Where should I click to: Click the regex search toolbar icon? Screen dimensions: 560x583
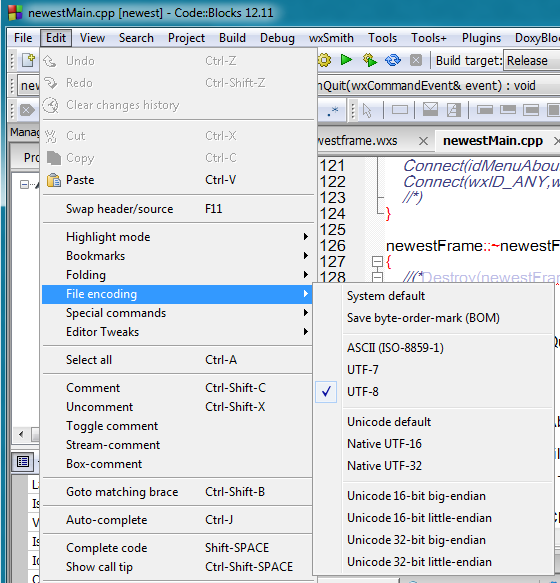click(333, 111)
